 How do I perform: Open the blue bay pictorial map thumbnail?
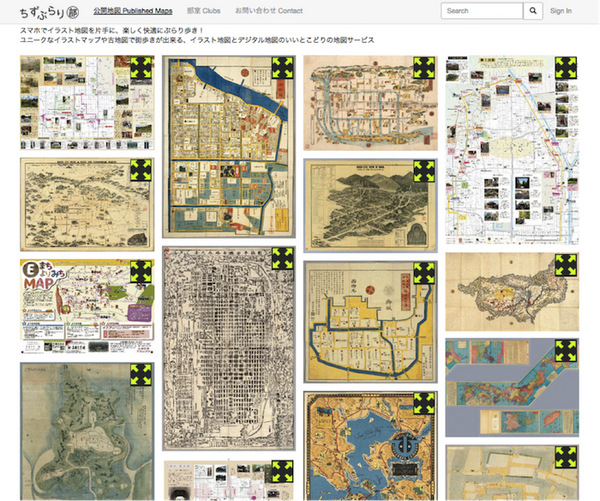(370, 446)
